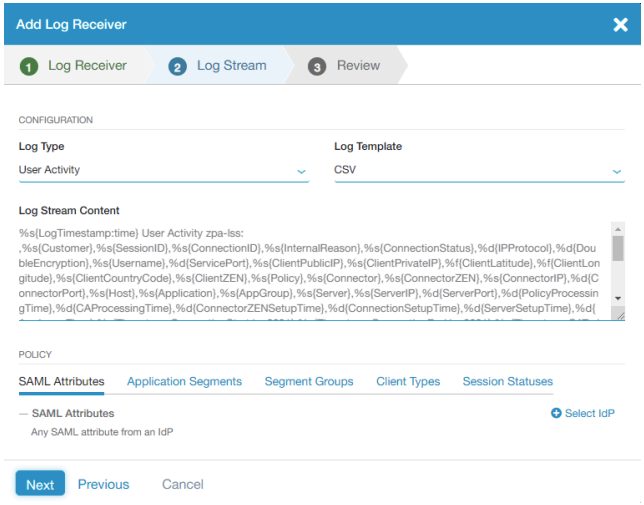
Task: Open the Client Types tab
Action: (x=408, y=381)
